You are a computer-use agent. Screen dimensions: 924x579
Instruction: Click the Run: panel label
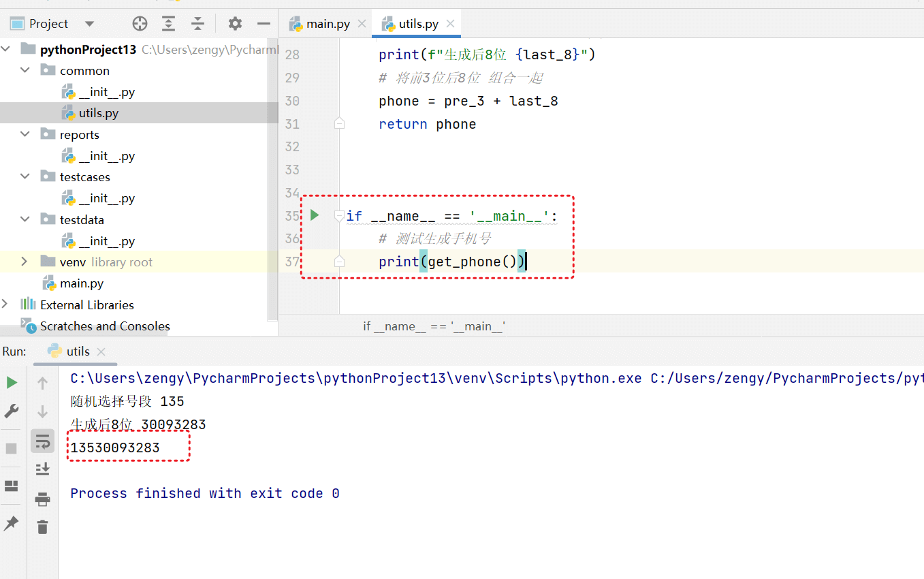coord(14,351)
